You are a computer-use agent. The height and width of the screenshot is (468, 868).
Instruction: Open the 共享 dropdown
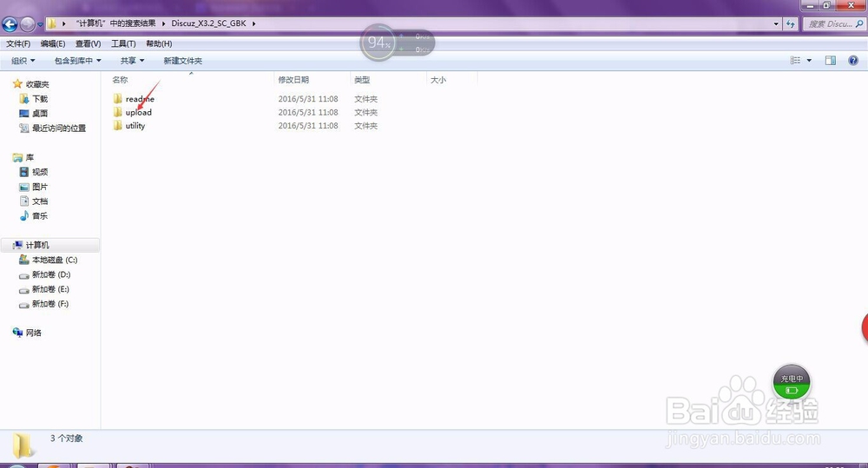[x=132, y=61]
